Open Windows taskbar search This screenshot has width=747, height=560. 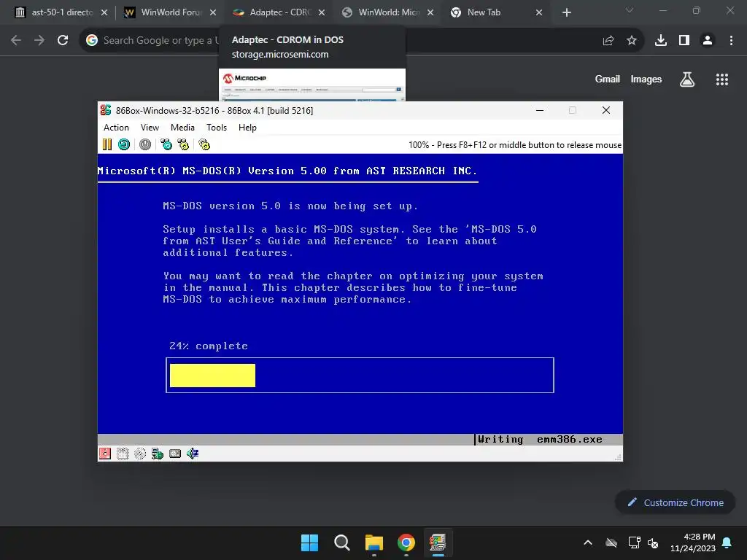(341, 542)
